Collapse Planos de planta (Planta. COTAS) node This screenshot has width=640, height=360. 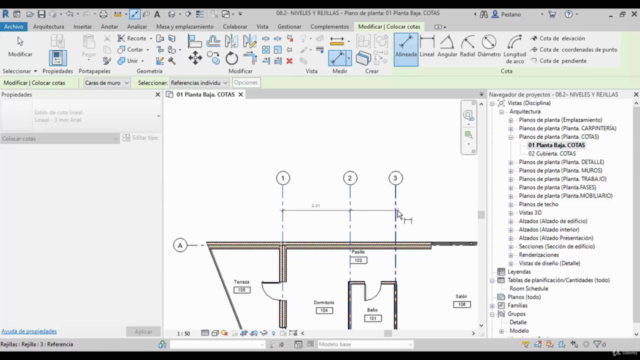click(x=511, y=137)
